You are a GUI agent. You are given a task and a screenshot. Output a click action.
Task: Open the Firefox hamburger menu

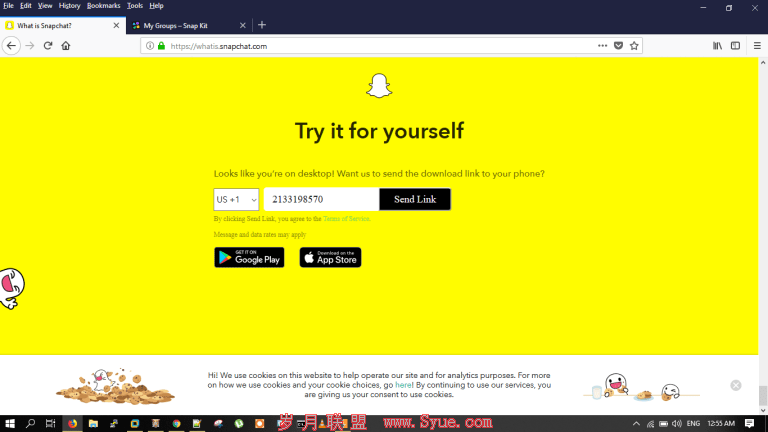click(x=757, y=46)
